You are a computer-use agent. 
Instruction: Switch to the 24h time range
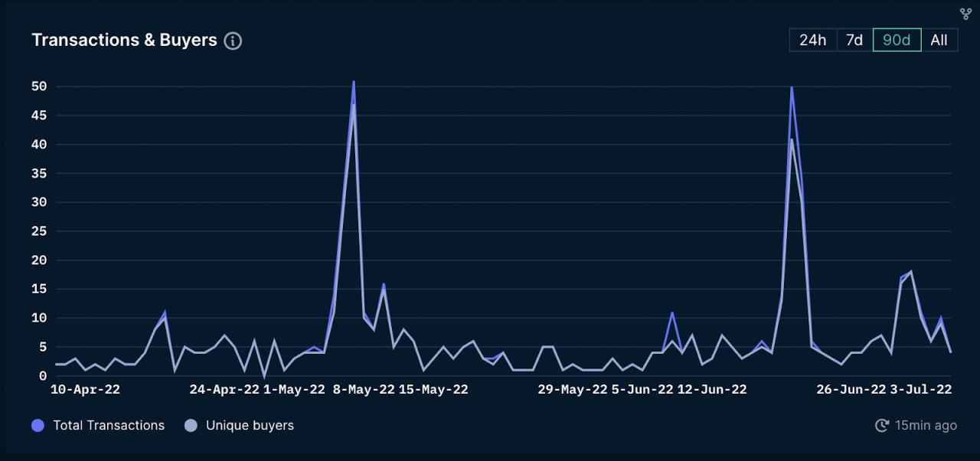[812, 41]
